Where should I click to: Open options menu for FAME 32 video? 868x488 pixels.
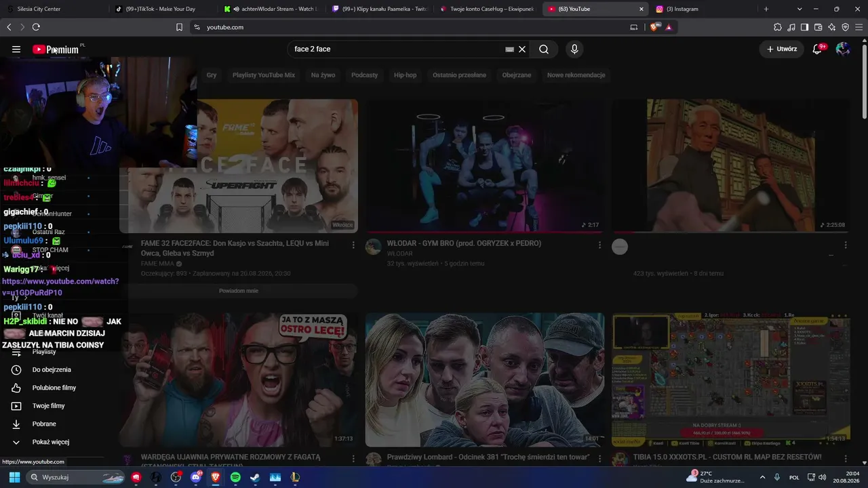[353, 245]
